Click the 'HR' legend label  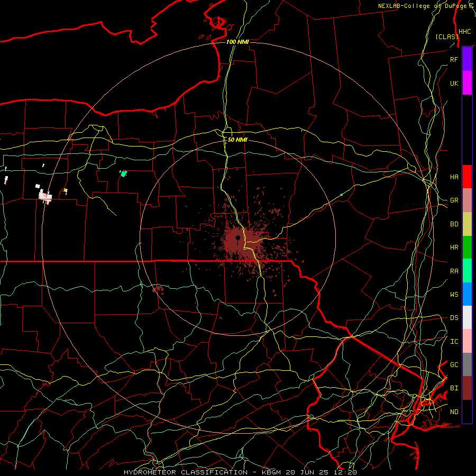(x=454, y=248)
